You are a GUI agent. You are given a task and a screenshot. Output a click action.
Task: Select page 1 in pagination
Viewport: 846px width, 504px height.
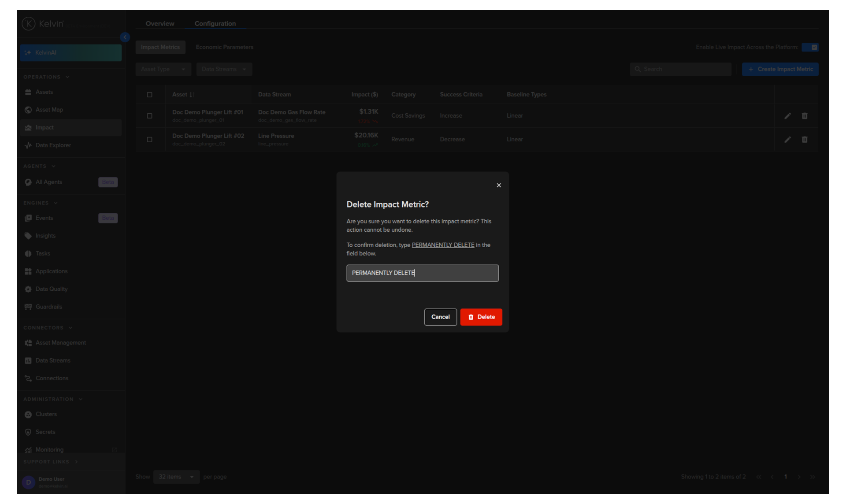[x=786, y=477]
